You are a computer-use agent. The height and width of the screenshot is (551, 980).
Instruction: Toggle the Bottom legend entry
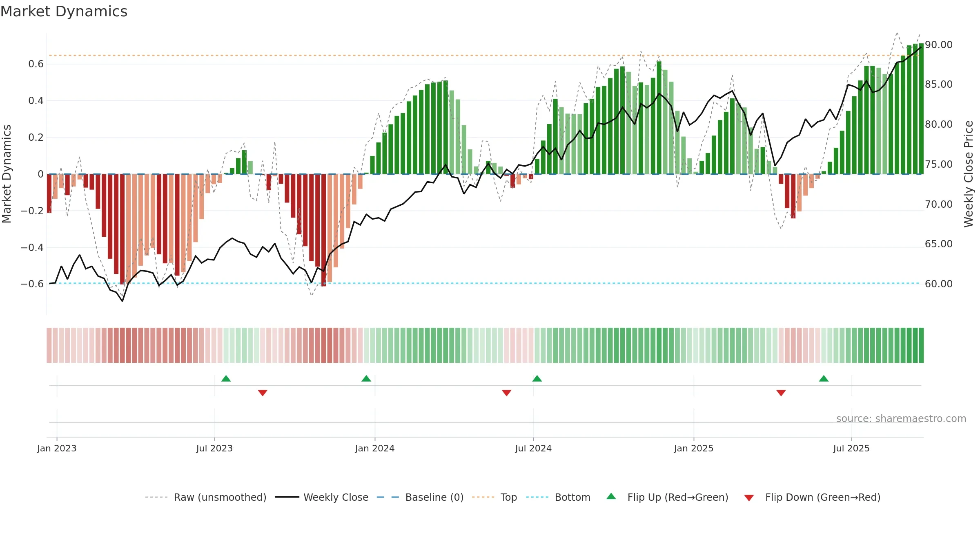pos(558,497)
